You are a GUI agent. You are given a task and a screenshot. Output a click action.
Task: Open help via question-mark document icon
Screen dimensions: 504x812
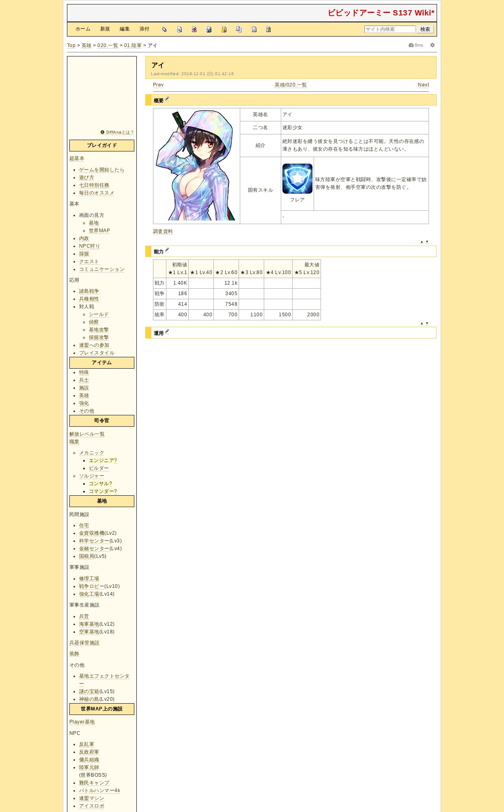pyautogui.click(x=269, y=29)
